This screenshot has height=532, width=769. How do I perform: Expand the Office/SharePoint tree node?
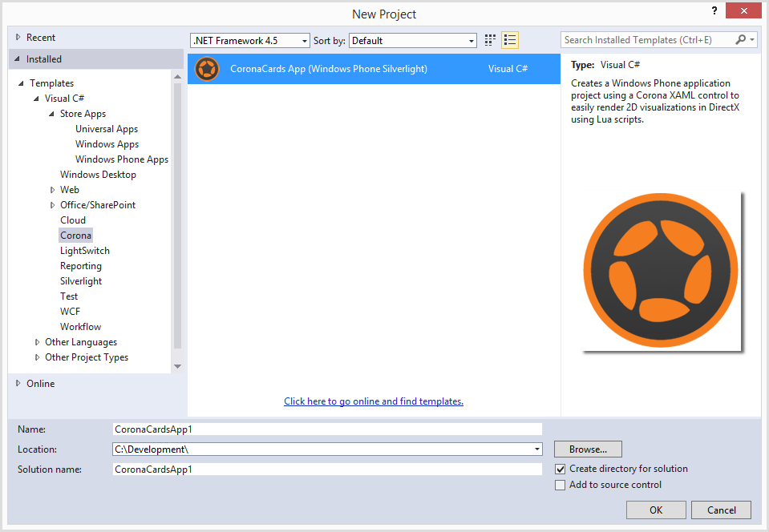click(52, 205)
